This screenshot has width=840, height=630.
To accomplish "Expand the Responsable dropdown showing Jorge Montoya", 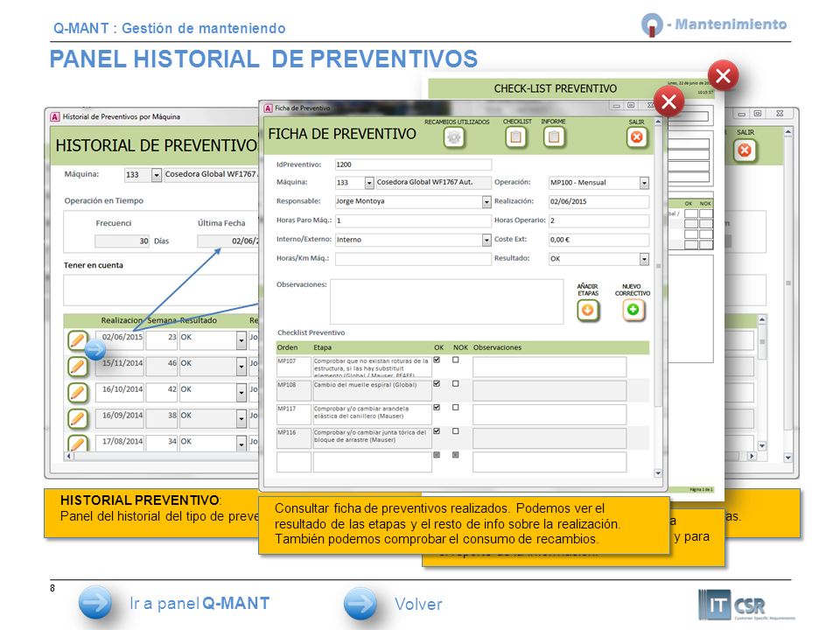I will [486, 202].
